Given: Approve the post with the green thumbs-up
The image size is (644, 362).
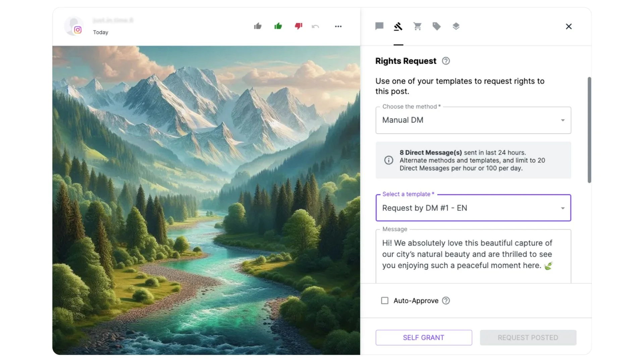Looking at the screenshot, I should [x=278, y=26].
